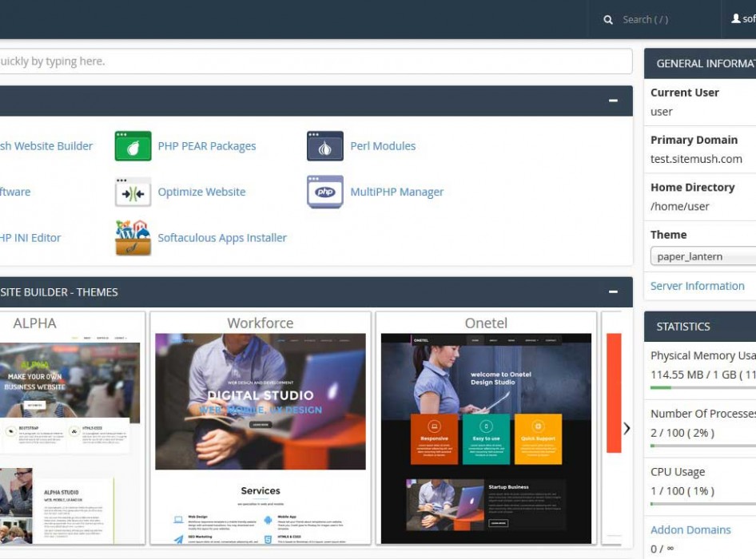Select the Onetel theme thumbnail
Viewport: 756px width, 559px height.
tap(486, 438)
